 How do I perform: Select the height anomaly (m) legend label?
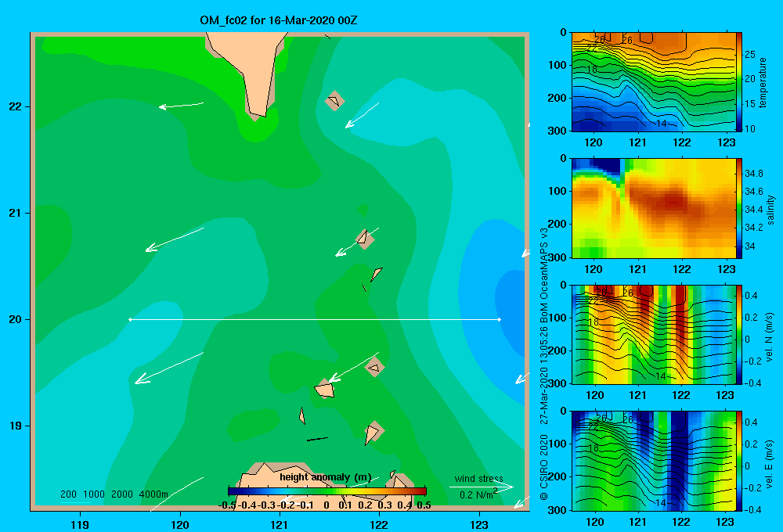(325, 477)
